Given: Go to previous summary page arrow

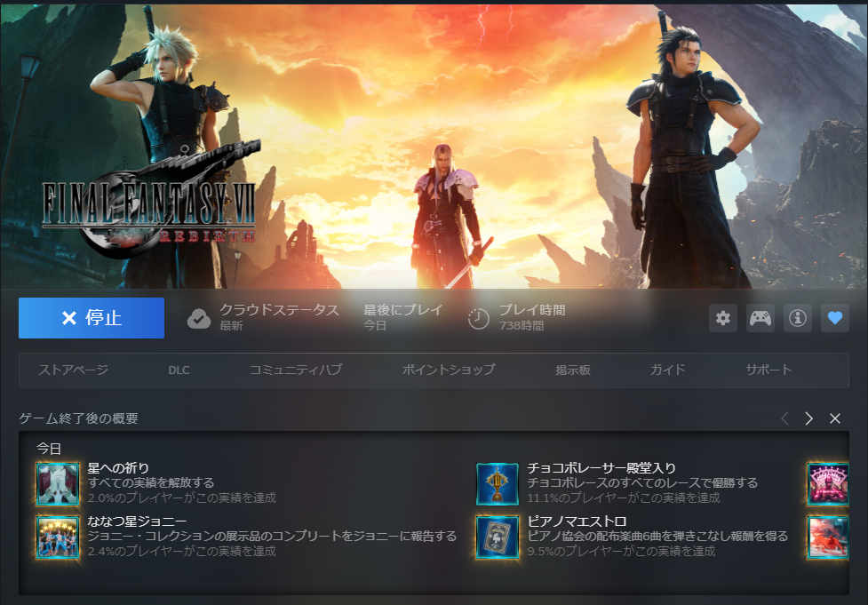Looking at the screenshot, I should 784,418.
